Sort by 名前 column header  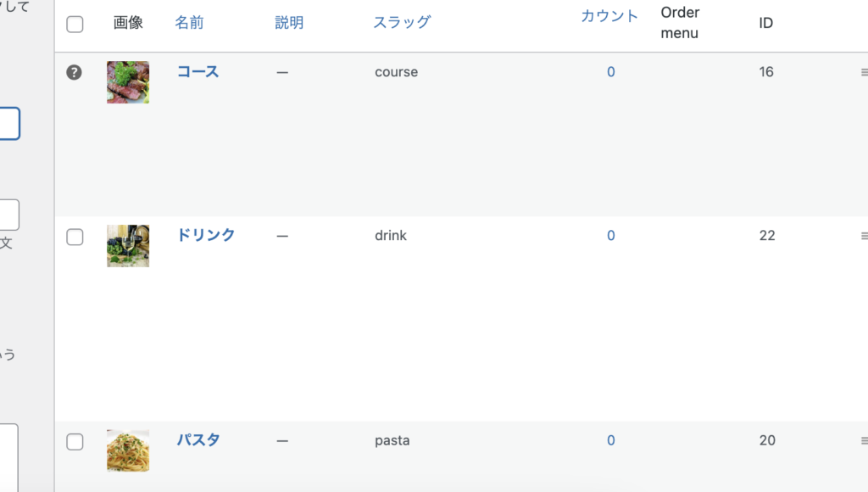[x=189, y=23]
